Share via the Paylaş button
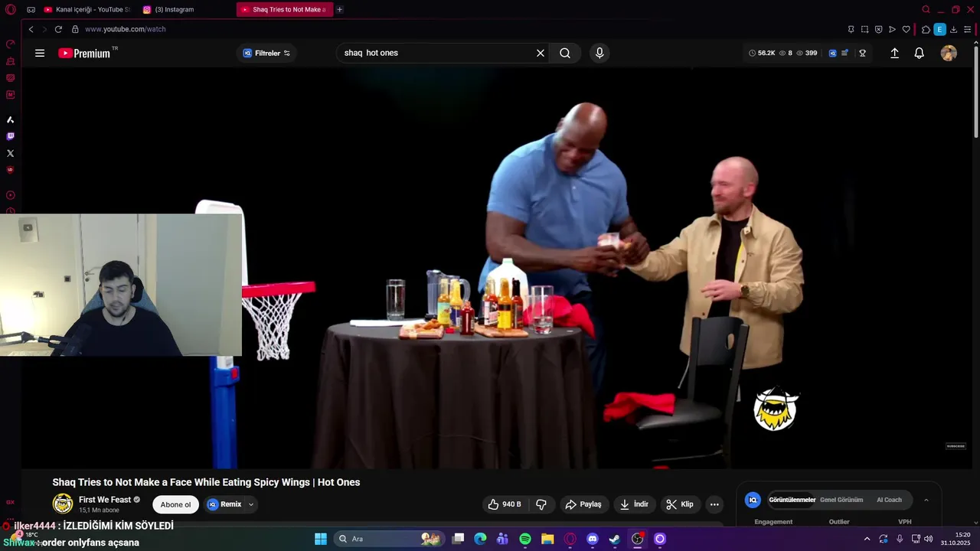980x551 pixels. pyautogui.click(x=583, y=504)
